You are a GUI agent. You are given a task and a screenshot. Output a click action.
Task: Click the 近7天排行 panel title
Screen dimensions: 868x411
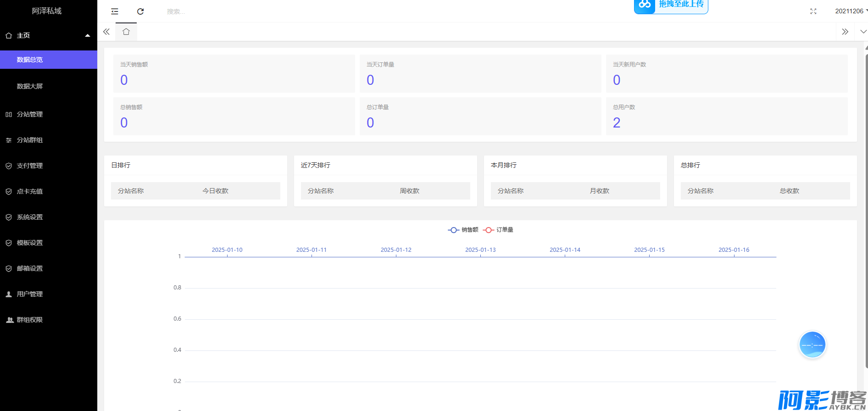pos(316,165)
